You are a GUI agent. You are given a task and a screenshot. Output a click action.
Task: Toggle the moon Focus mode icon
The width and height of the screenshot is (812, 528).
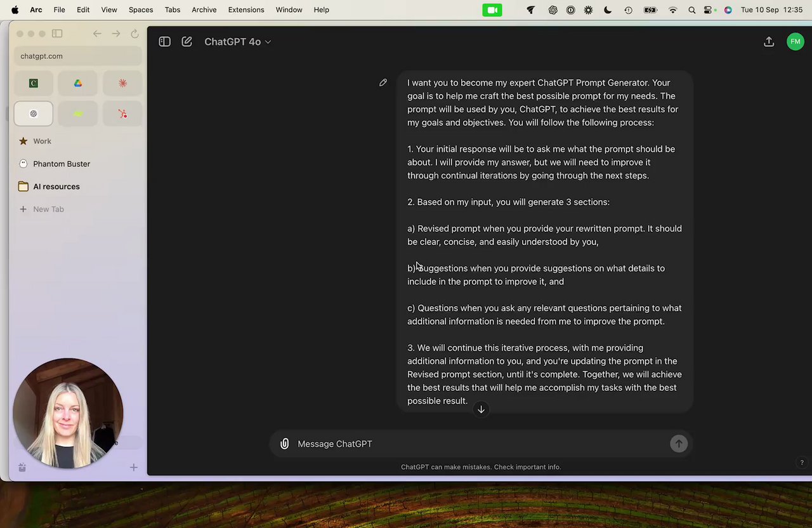[x=608, y=10]
